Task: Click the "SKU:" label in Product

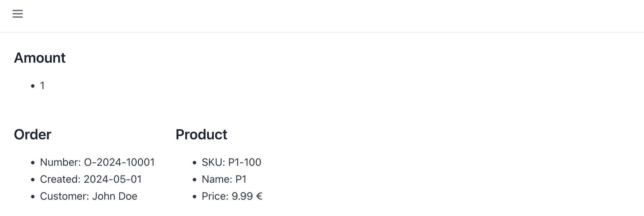Action: pos(213,162)
